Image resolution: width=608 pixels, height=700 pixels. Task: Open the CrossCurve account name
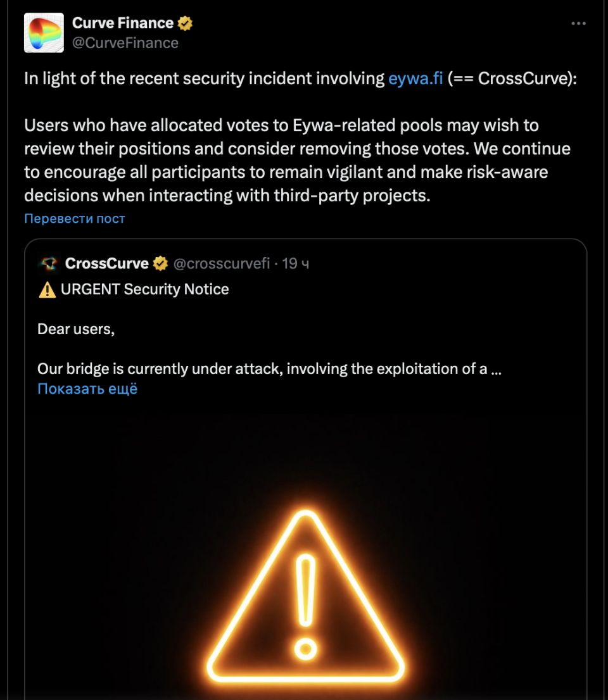click(106, 263)
